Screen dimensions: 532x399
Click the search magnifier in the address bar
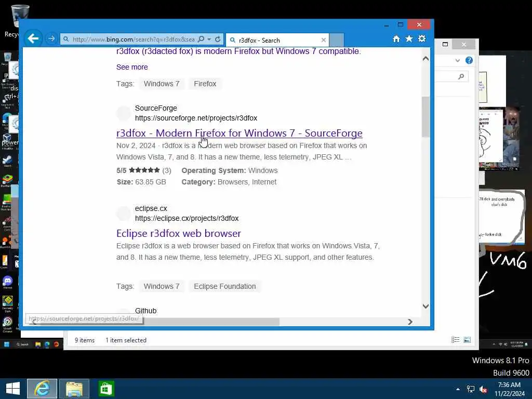(x=201, y=39)
